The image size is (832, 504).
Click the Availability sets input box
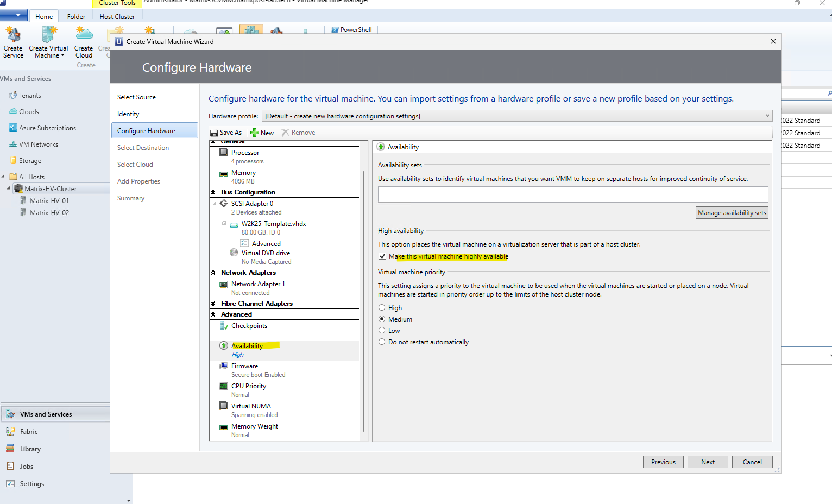click(573, 194)
